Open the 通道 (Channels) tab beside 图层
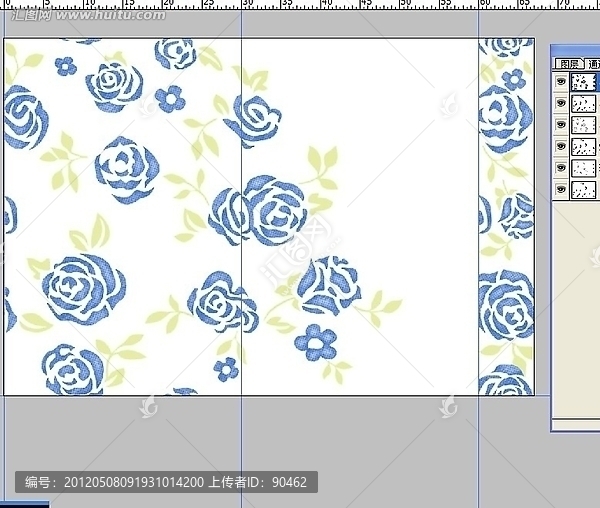The width and height of the screenshot is (600, 508). (593, 64)
